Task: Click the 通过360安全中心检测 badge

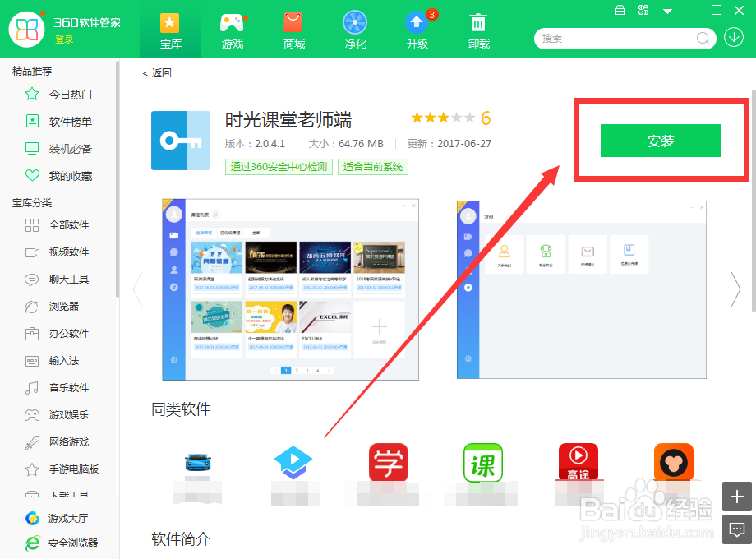Action: [279, 166]
